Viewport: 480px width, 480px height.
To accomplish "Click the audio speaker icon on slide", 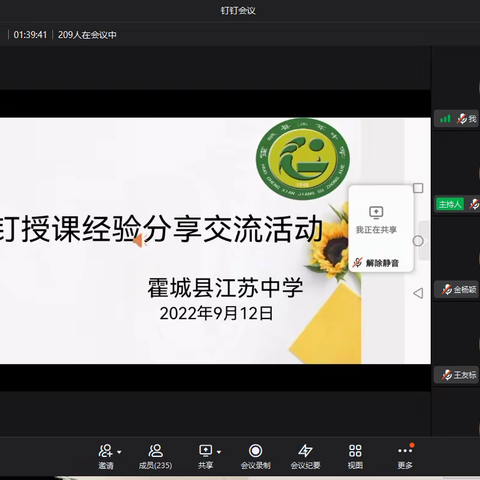I will click(139, 241).
